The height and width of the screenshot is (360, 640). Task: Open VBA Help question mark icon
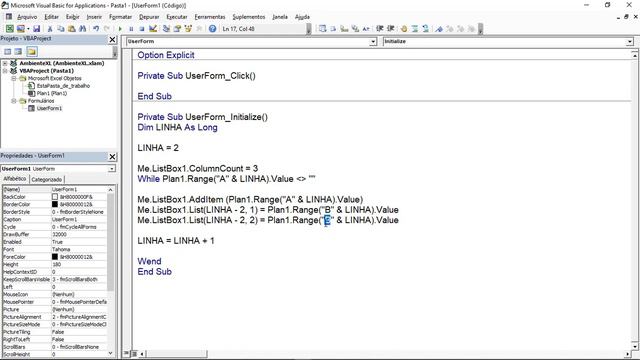tap(212, 29)
